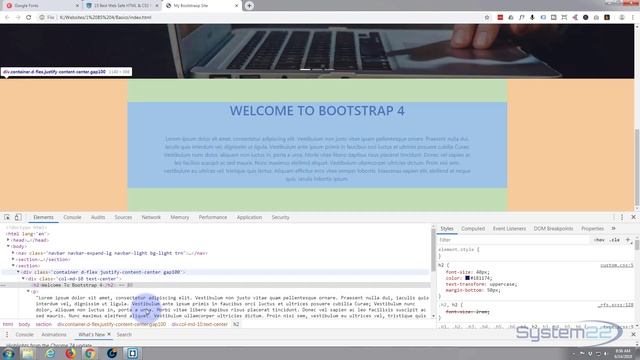Open Internet Explorer from the taskbar
Image resolution: width=640 pixels, height=360 pixels.
[x=50, y=353]
